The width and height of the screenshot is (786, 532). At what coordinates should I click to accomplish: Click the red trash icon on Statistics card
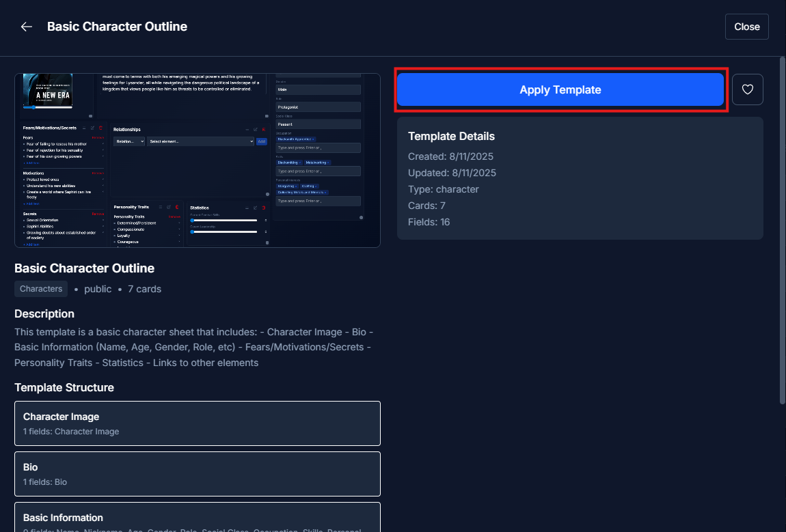point(263,207)
